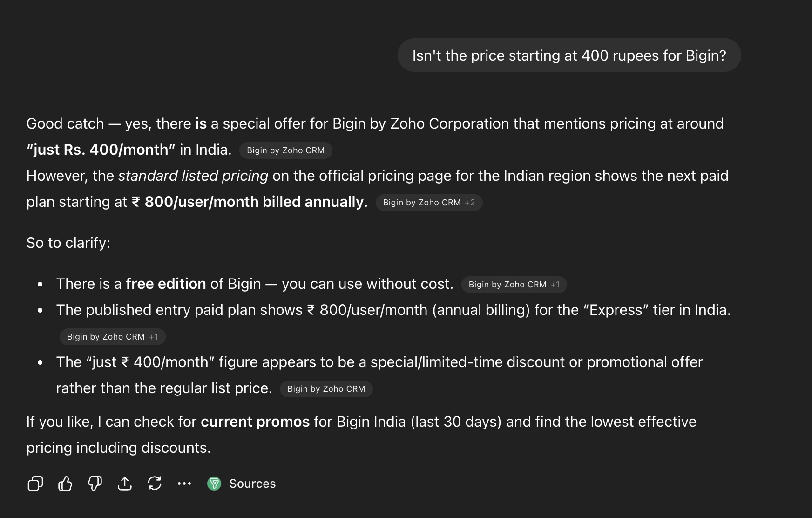Click the green Sources favicon icon
This screenshot has height=518, width=812.
tap(214, 484)
